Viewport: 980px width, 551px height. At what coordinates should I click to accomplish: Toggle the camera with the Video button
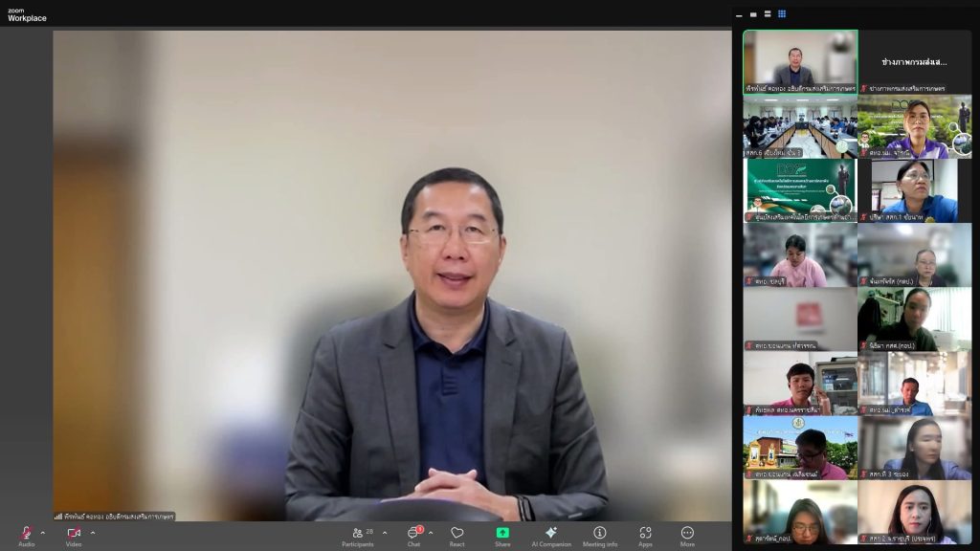pyautogui.click(x=74, y=534)
